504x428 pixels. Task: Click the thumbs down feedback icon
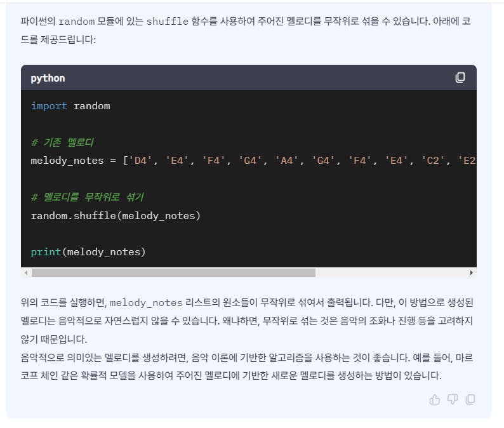click(x=453, y=399)
